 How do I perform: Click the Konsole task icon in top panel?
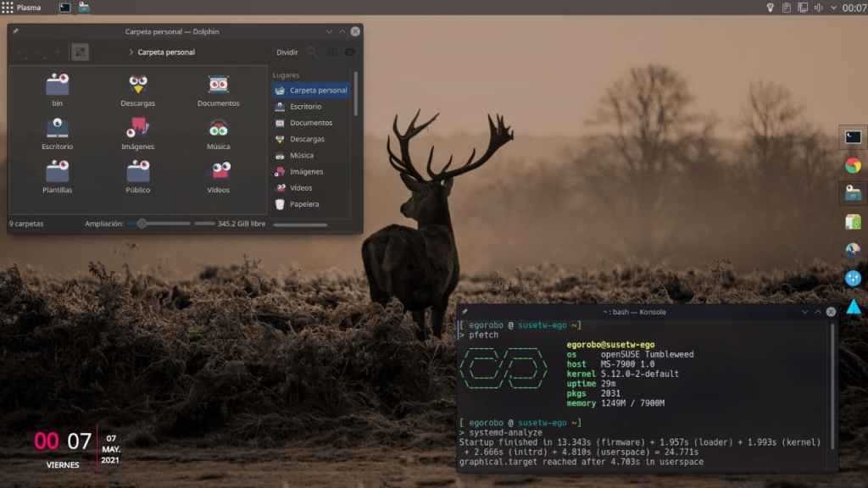pyautogui.click(x=64, y=8)
